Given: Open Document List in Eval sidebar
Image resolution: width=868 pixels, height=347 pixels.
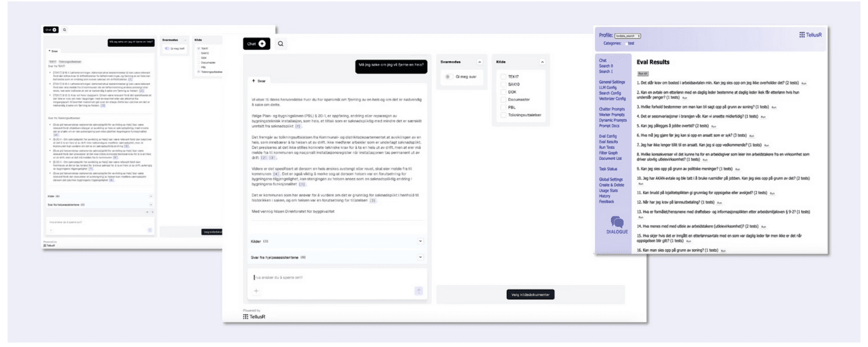Looking at the screenshot, I should (x=610, y=158).
